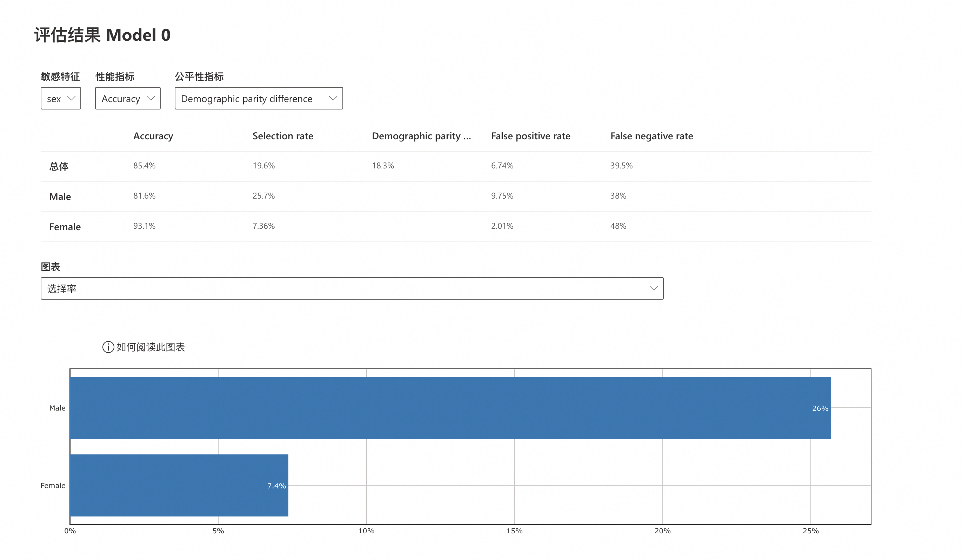Click the 93.1% Female accuracy value
This screenshot has height=560, width=962.
(144, 226)
